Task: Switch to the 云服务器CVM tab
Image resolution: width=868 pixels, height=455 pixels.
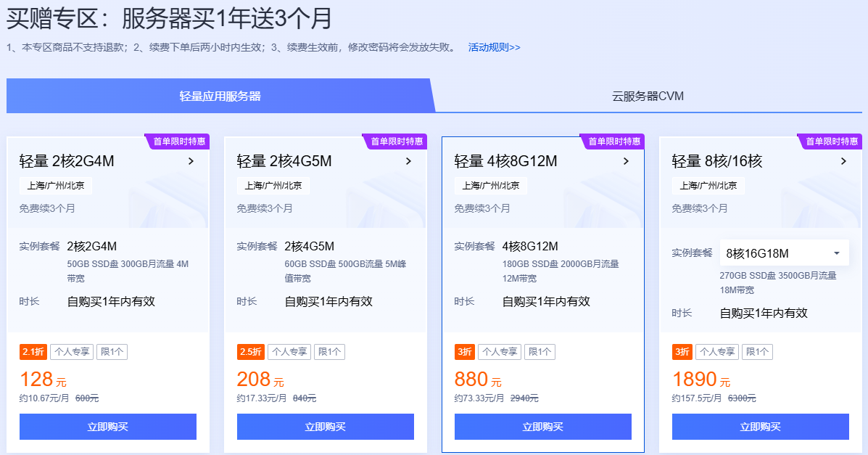Action: [x=648, y=96]
